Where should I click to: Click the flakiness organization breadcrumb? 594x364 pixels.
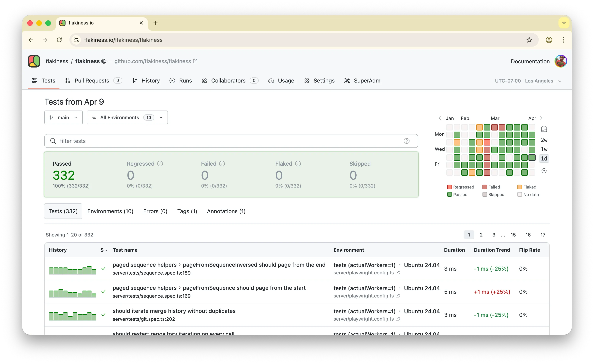(x=57, y=61)
